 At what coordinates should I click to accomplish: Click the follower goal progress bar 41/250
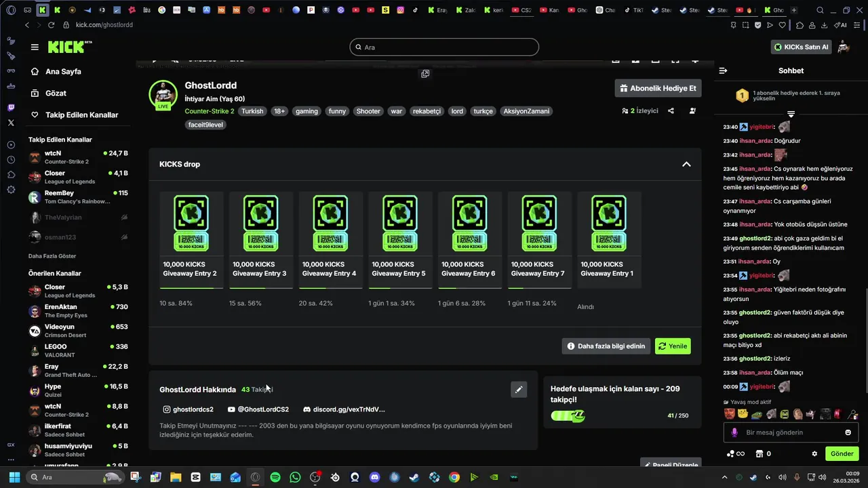(568, 415)
